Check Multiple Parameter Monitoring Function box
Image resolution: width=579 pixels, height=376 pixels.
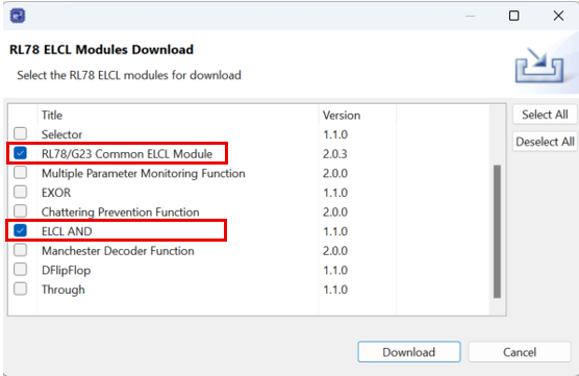point(20,172)
